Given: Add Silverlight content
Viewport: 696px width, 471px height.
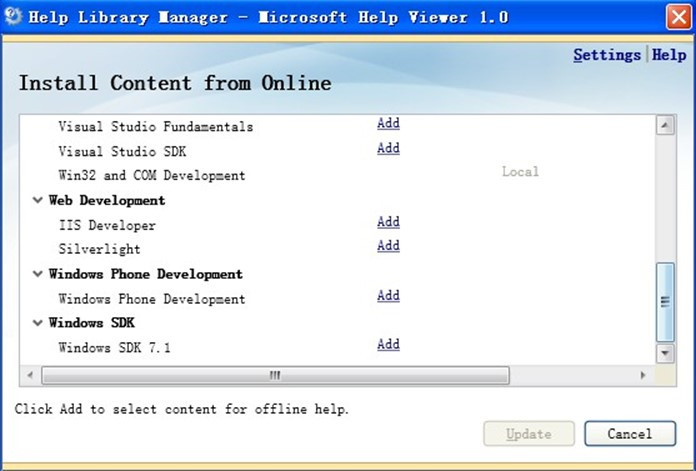Looking at the screenshot, I should point(388,245).
